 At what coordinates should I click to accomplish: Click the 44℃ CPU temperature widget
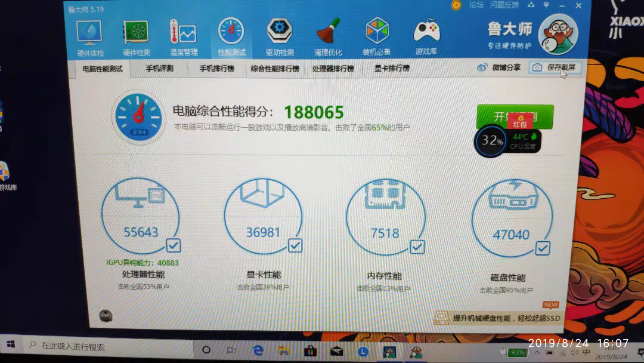point(524,141)
